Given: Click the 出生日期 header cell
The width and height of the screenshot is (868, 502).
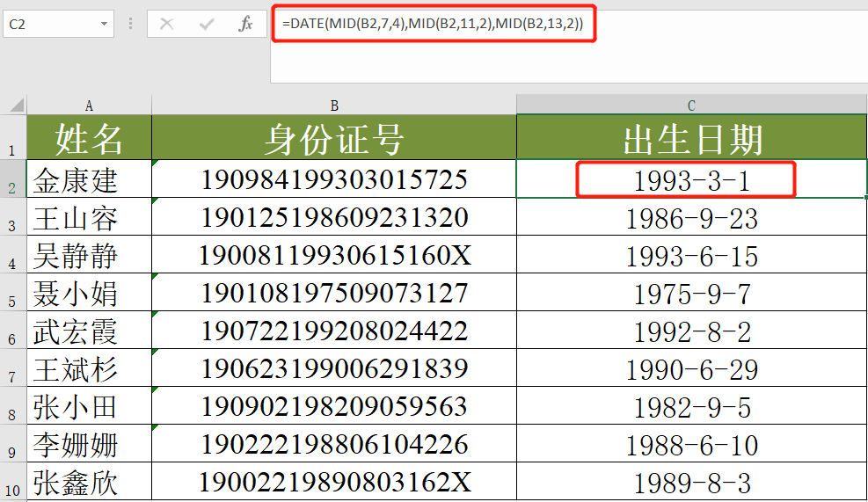Looking at the screenshot, I should 691,137.
